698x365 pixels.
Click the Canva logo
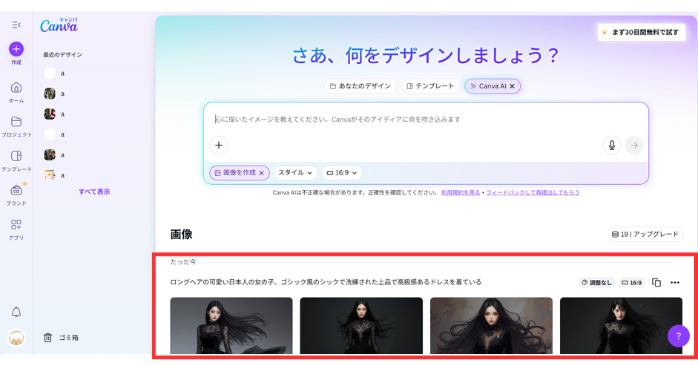coord(59,26)
